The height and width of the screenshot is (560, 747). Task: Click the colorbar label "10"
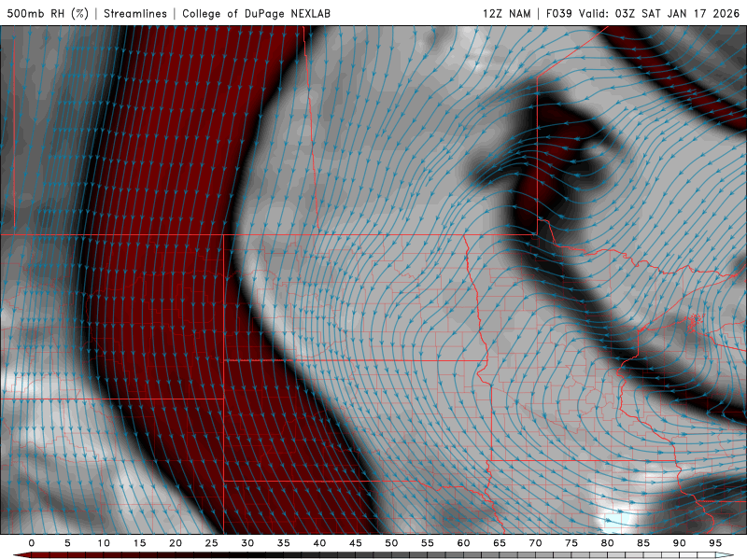104,543
